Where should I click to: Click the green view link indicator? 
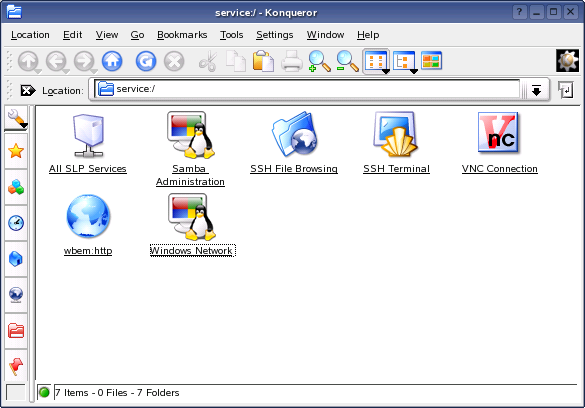[x=44, y=392]
